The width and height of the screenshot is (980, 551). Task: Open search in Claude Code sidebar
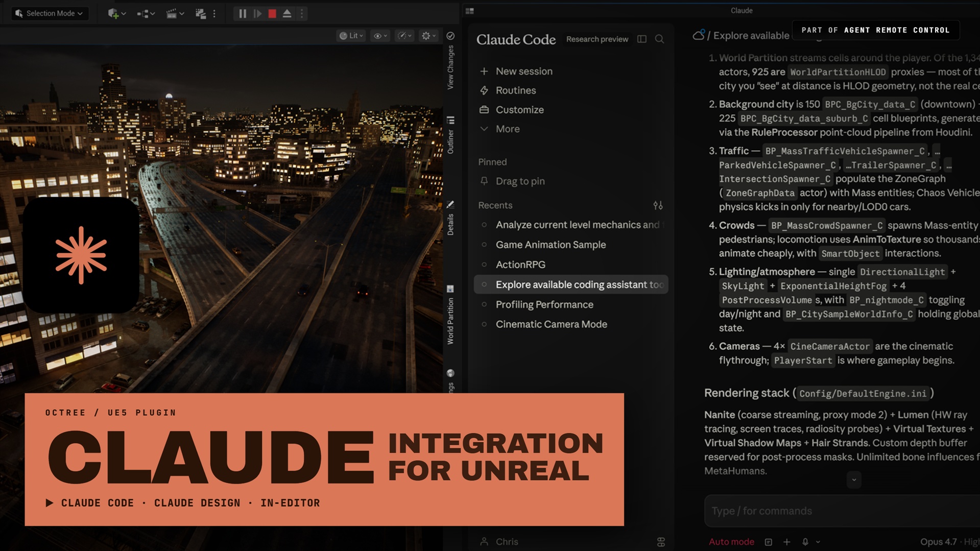coord(659,39)
